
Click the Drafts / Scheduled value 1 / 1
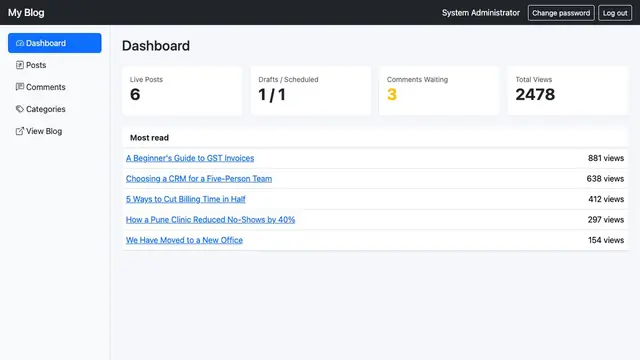pyautogui.click(x=272, y=95)
